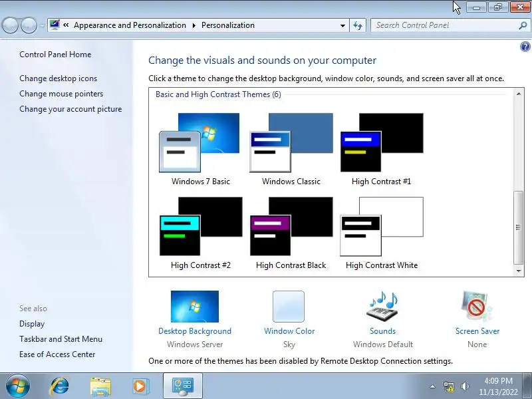Click the refresh button next to address bar
This screenshot has width=532, height=399.
tap(358, 25)
